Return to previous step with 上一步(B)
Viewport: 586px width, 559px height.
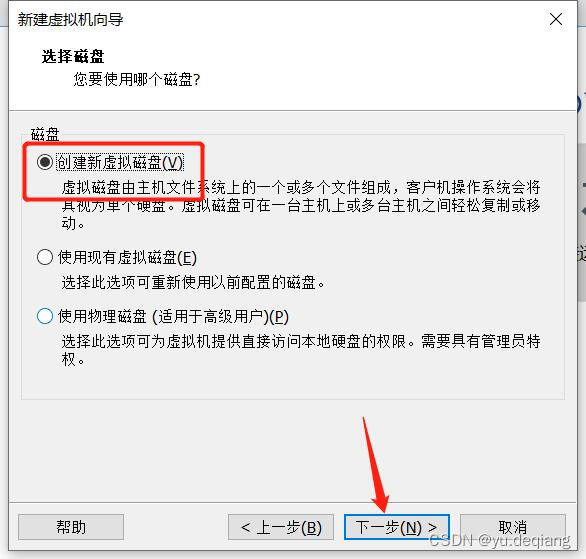[x=281, y=527]
